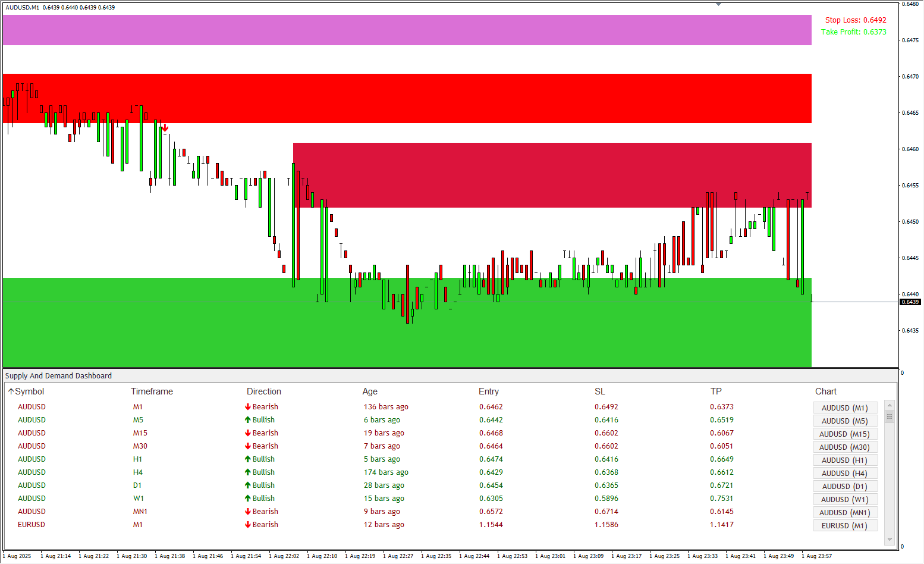Click the bearish arrow in the AUDUSD MN1 row
924x564 pixels.
pyautogui.click(x=248, y=512)
